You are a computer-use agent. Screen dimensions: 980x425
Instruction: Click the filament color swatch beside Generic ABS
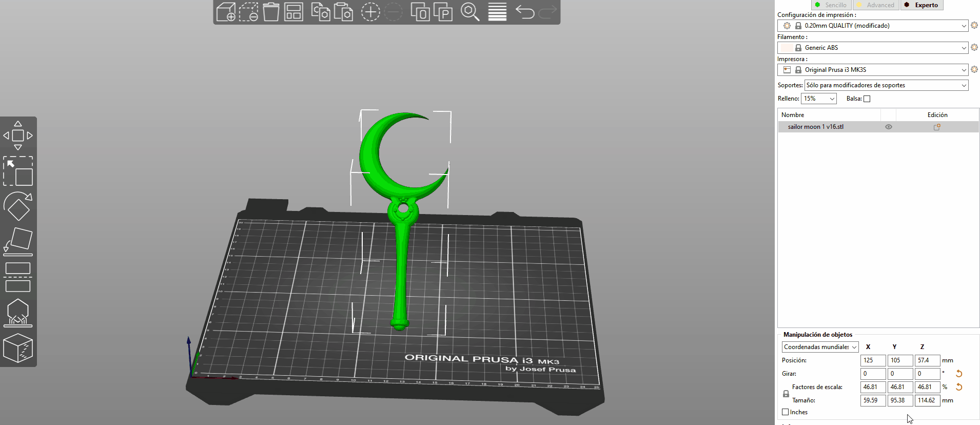pyautogui.click(x=786, y=48)
